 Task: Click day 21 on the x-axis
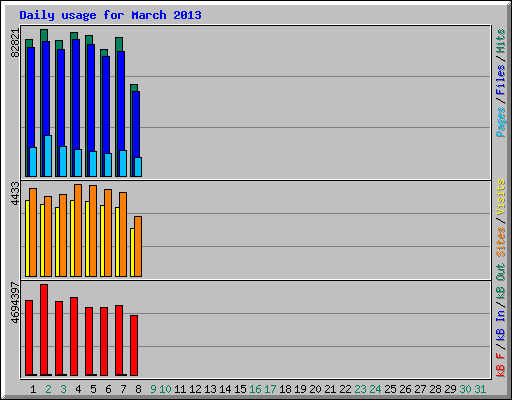[x=330, y=389]
